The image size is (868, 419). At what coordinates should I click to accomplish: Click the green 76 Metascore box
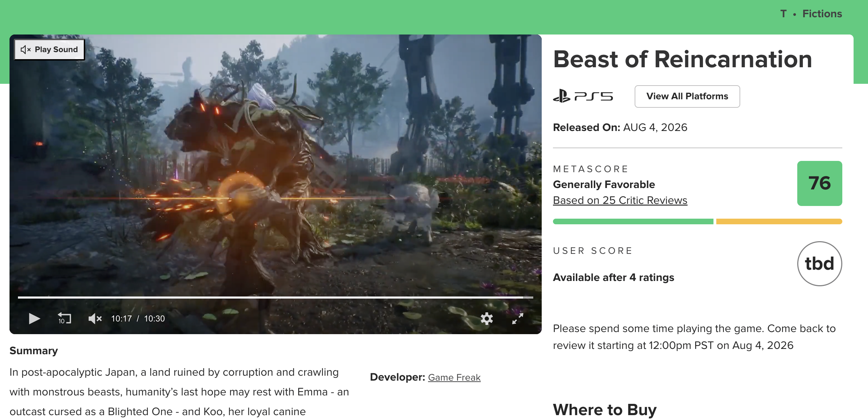tap(819, 183)
